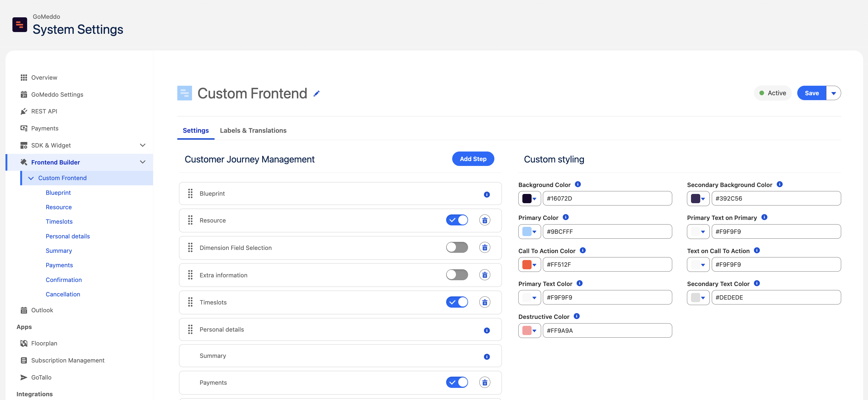The image size is (868, 400).
Task: Click info icon beside Destructive Color label
Action: [x=577, y=316]
